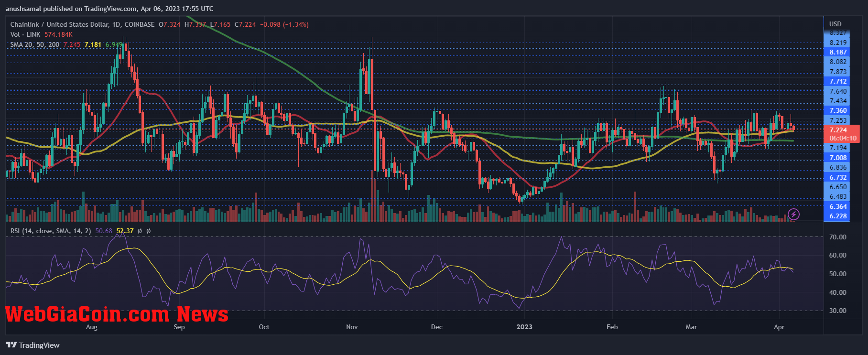Click the yellow RSI SMA value 52.37
The height and width of the screenshot is (355, 868).
[125, 231]
